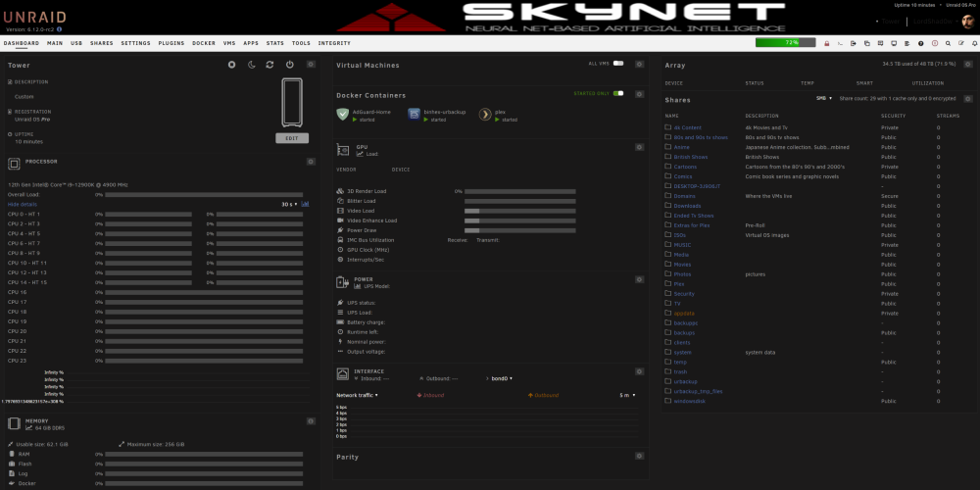The width and height of the screenshot is (980, 490).
Task: Open GPU panel settings gear
Action: (639, 148)
